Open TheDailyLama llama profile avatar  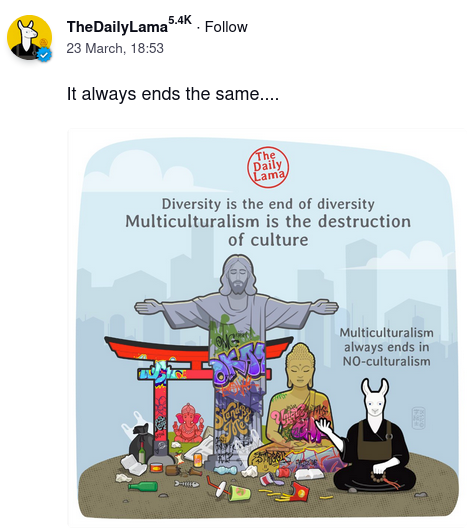[x=30, y=37]
